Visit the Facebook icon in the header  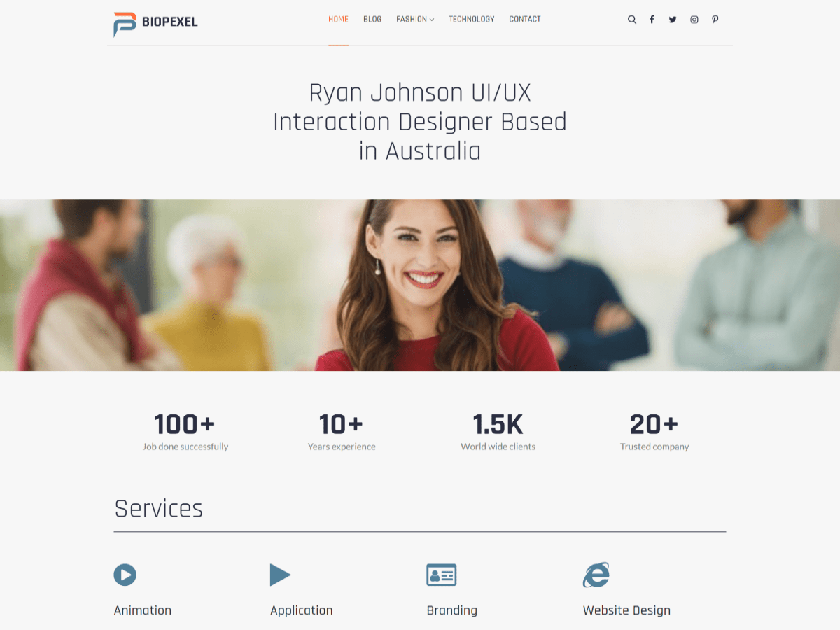(x=652, y=19)
